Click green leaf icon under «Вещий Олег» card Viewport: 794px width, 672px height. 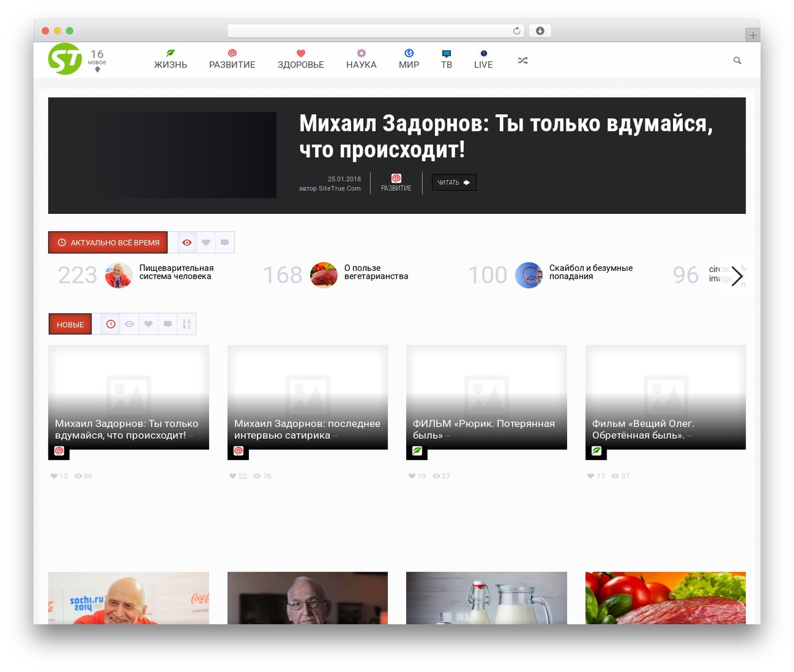tap(596, 451)
